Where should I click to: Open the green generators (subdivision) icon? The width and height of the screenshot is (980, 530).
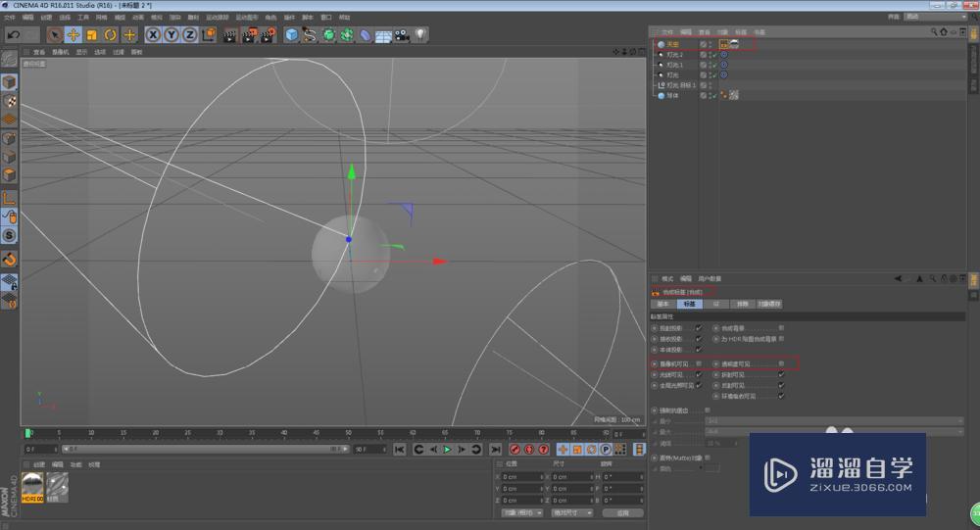pyautogui.click(x=328, y=35)
